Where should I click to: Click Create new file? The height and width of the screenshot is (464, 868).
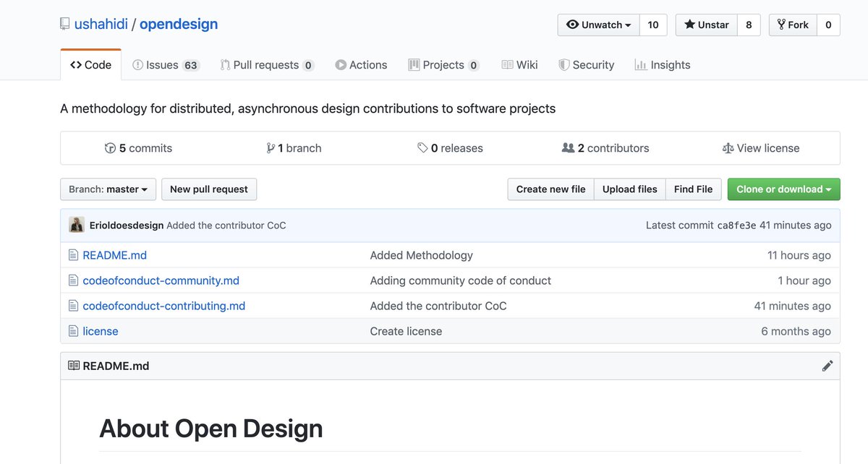point(551,189)
